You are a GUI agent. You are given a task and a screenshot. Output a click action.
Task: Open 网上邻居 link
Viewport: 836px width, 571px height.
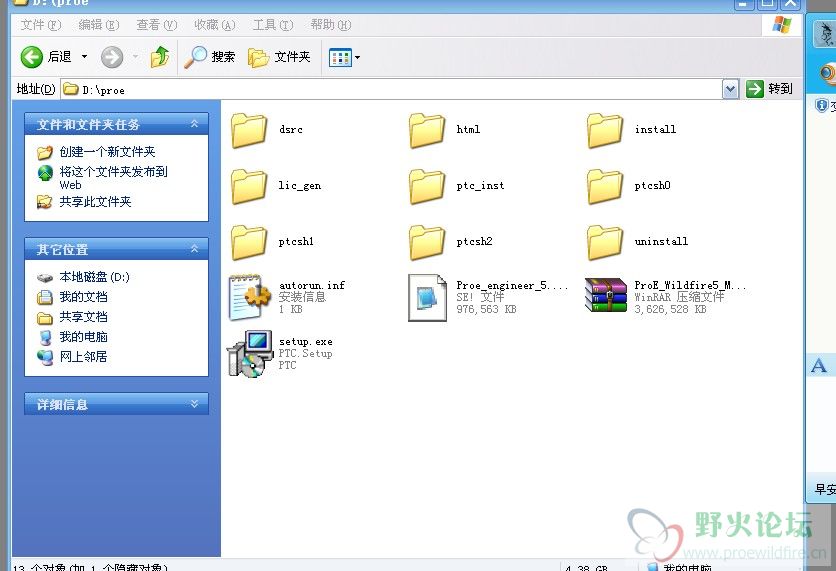83,357
